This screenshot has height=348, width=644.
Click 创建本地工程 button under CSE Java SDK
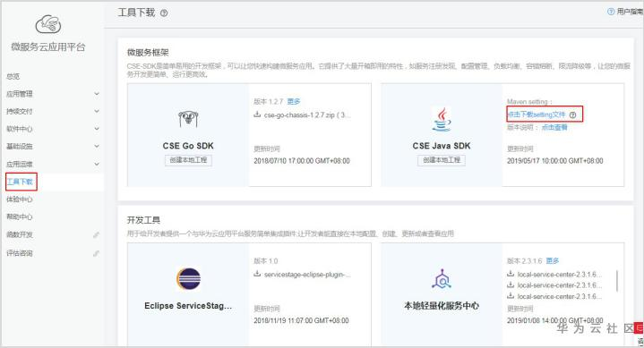442,160
